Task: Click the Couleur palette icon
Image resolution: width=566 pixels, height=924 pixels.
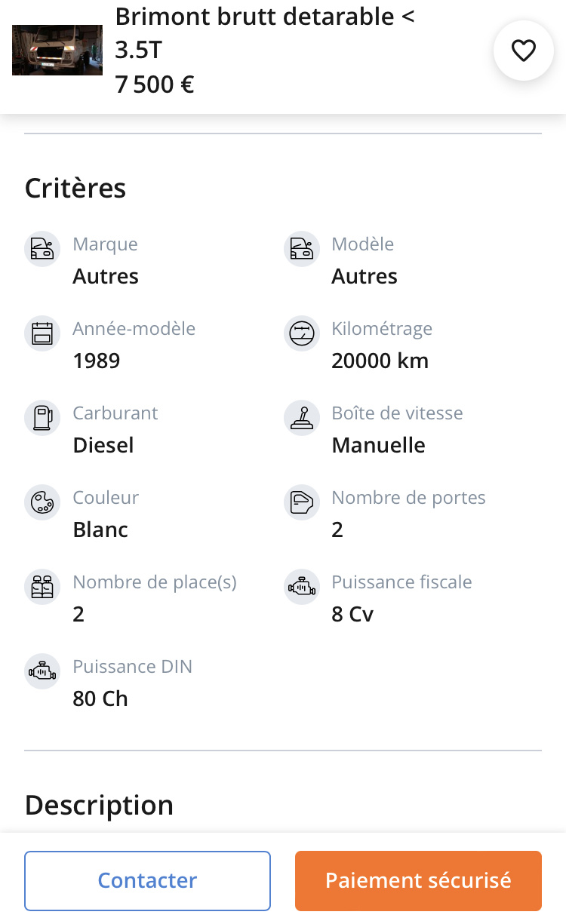Action: pyautogui.click(x=42, y=502)
